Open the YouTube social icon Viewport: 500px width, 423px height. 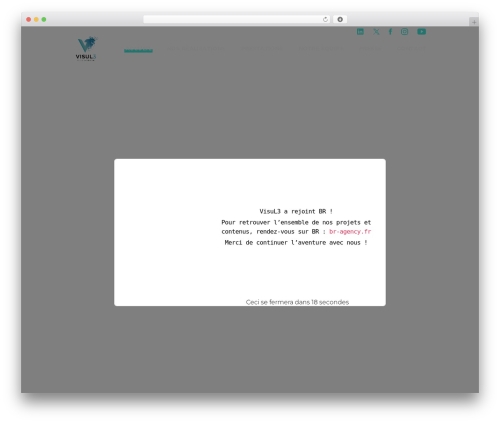pos(421,32)
